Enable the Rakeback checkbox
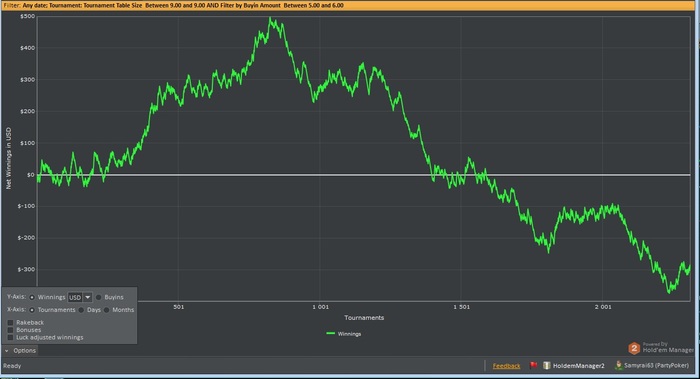 (10, 322)
